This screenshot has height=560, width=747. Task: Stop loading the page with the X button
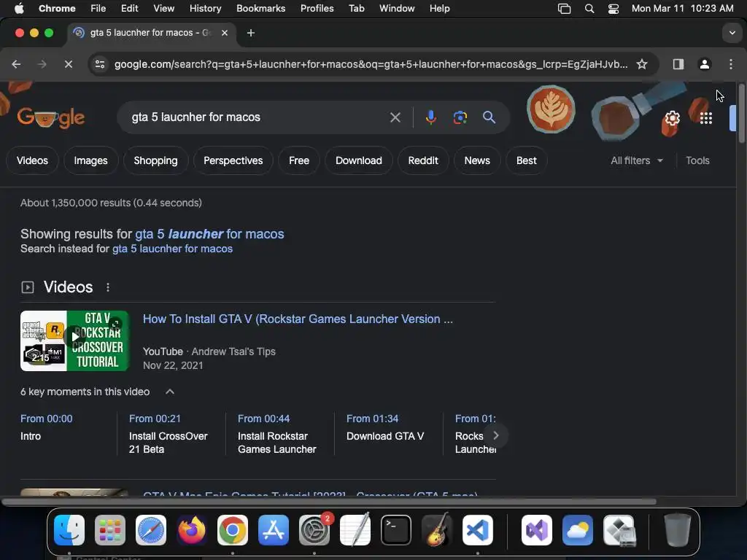[68, 64]
